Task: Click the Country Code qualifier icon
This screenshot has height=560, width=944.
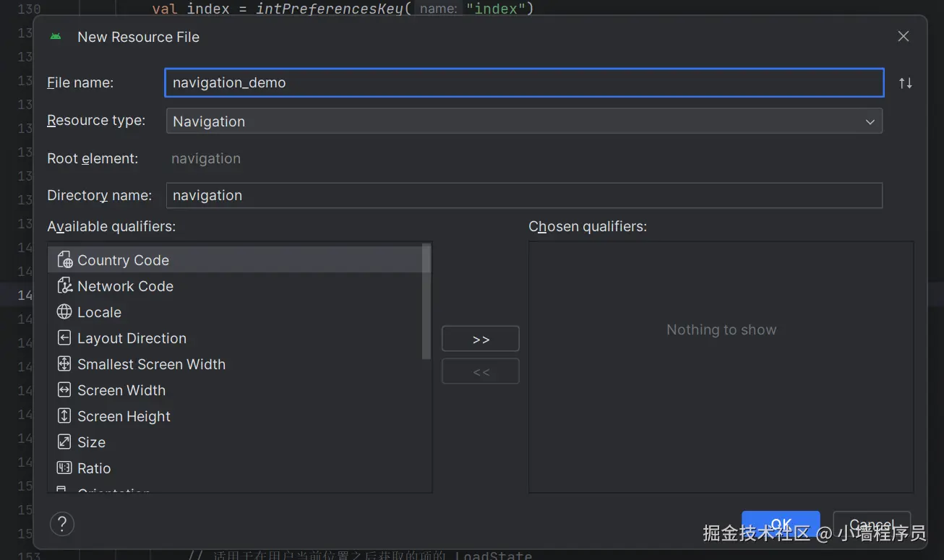Action: 64,260
